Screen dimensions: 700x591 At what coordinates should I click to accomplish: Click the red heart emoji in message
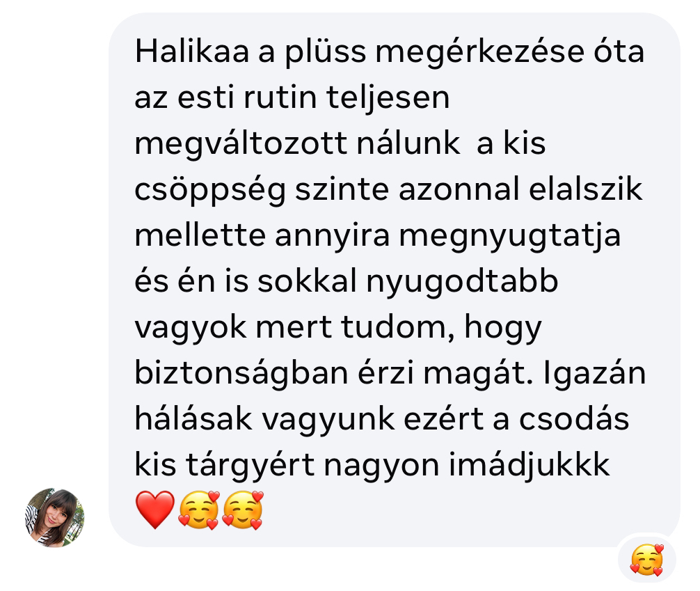tap(155, 510)
